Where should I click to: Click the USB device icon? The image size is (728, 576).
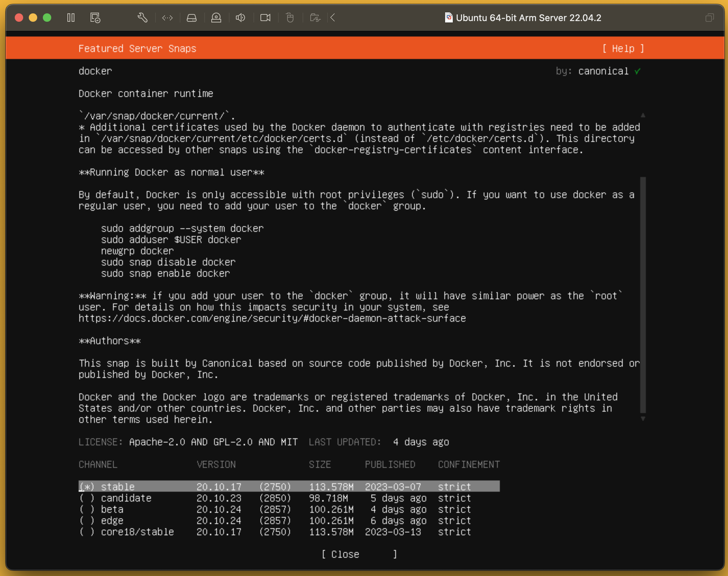[290, 18]
